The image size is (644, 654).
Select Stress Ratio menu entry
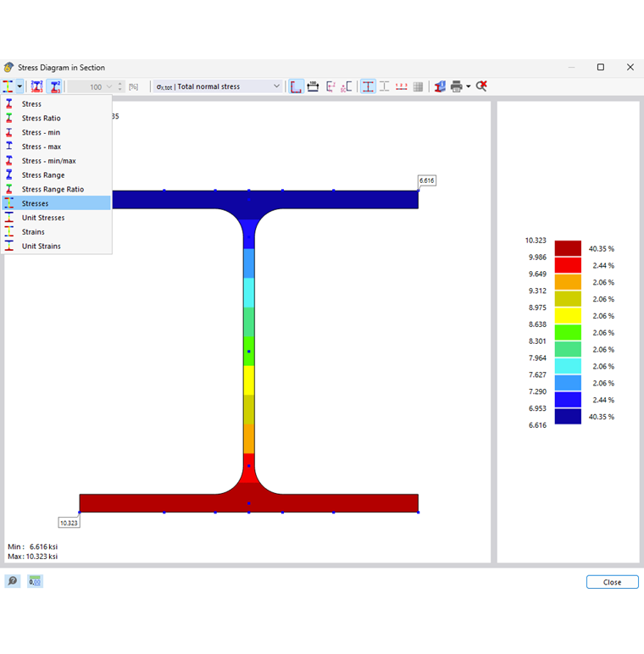coord(56,118)
